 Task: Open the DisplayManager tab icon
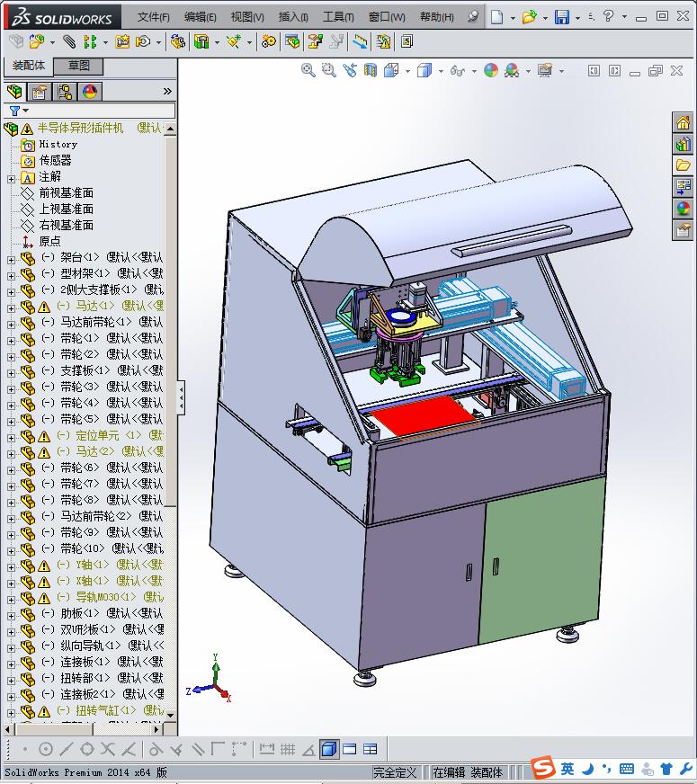click(x=90, y=92)
